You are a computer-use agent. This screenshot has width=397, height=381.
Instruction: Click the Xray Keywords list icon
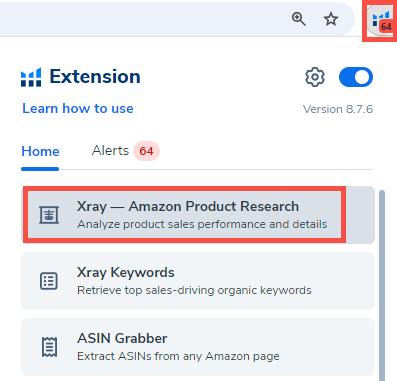(49, 281)
